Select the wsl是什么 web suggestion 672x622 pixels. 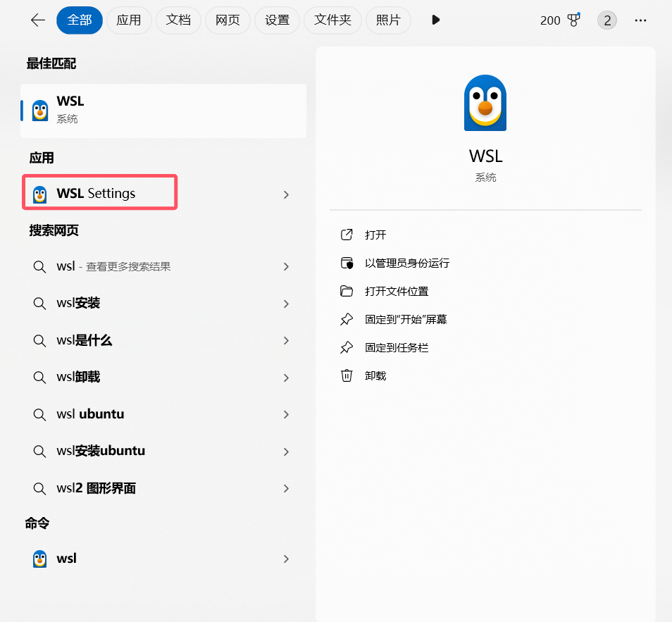(163, 340)
